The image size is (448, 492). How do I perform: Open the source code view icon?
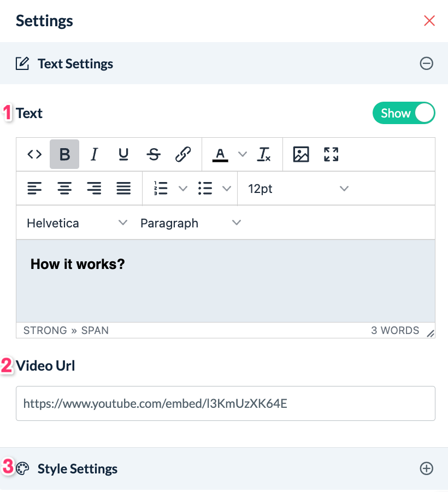34,155
